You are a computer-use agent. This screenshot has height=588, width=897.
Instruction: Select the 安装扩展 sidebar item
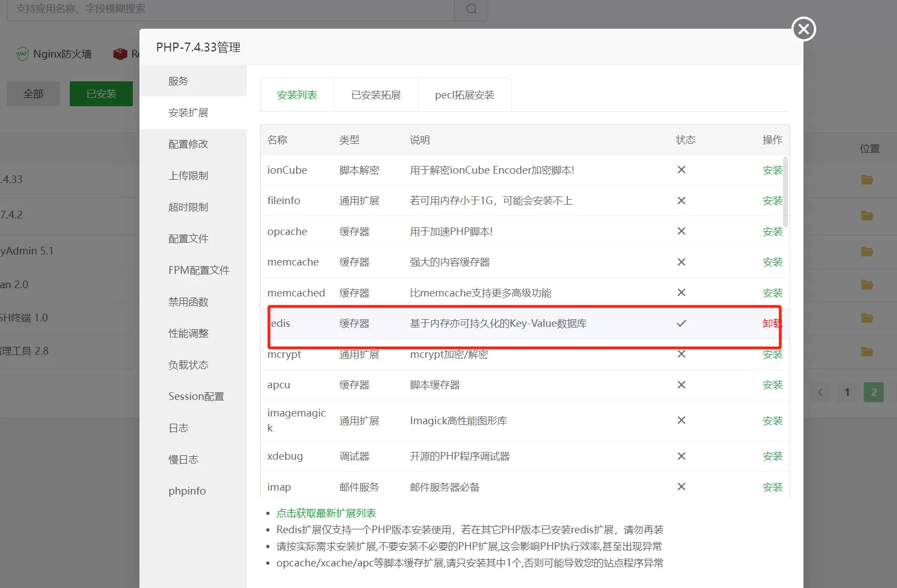pos(193,113)
